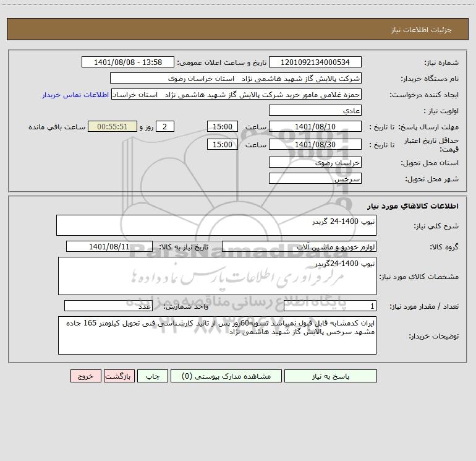Click label 'شهر محل تحویل:'
The width and height of the screenshot is (476, 461).
[432, 179]
